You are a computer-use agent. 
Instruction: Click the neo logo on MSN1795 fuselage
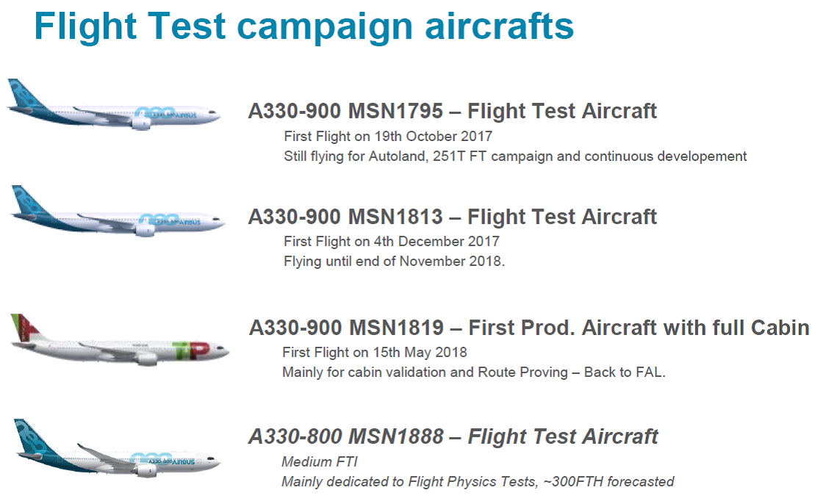155,112
